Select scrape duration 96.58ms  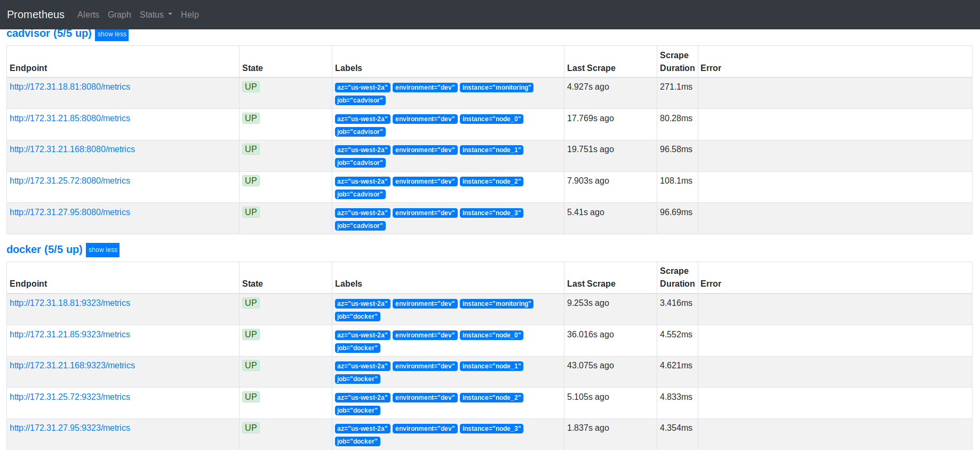676,149
